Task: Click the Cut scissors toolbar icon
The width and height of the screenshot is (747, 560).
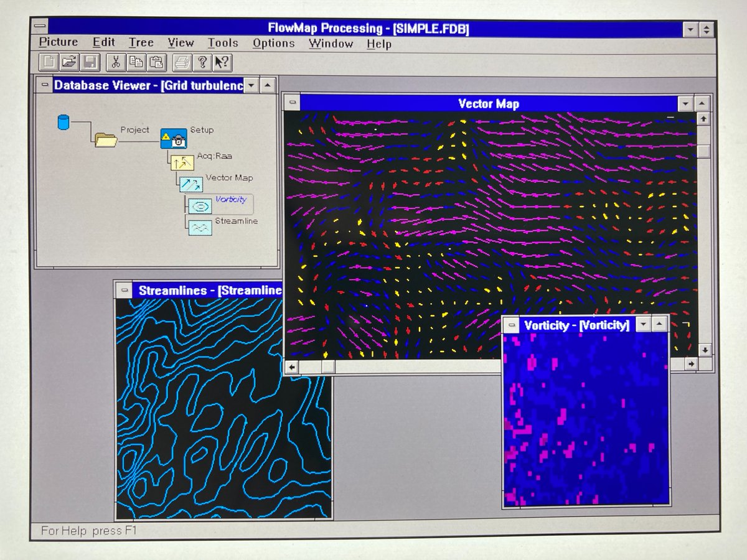Action: [x=116, y=62]
